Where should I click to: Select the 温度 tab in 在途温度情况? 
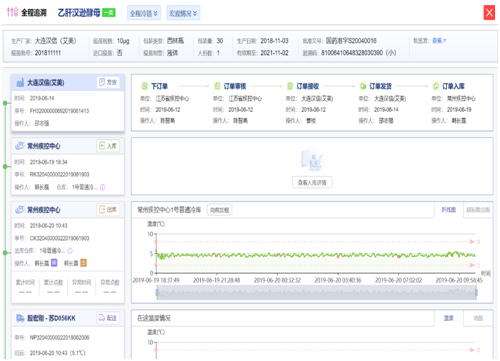(449, 318)
